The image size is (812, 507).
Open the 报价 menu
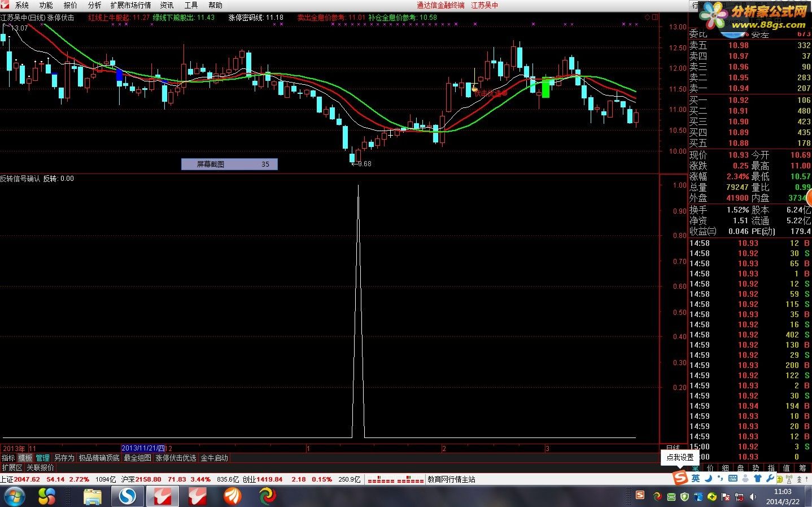pyautogui.click(x=70, y=5)
